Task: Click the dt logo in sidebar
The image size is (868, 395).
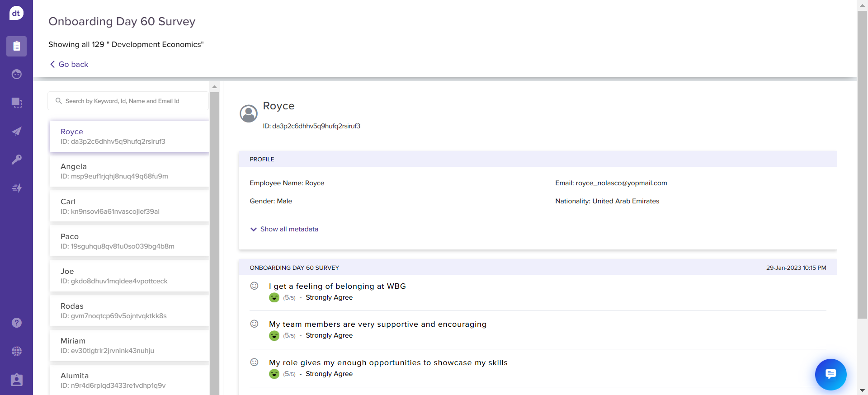Action: click(16, 13)
